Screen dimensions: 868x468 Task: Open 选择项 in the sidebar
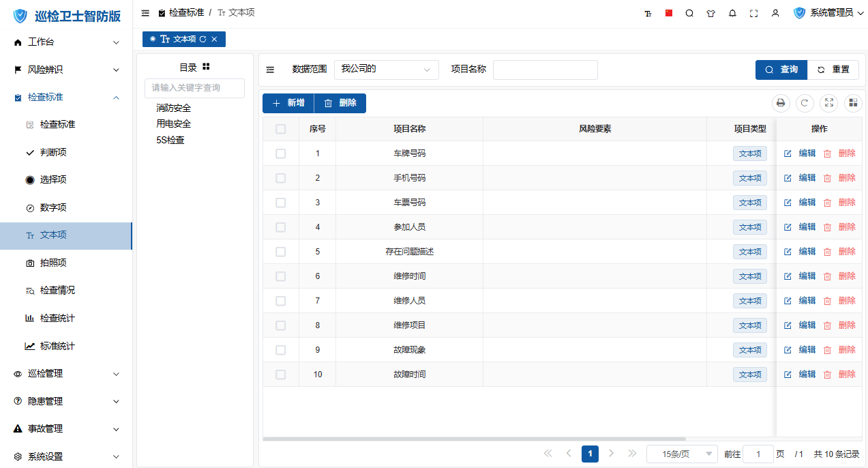click(66, 180)
